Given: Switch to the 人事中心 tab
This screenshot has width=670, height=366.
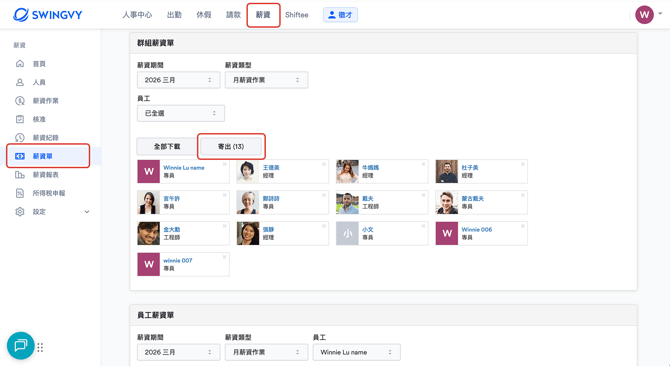Looking at the screenshot, I should click(137, 15).
